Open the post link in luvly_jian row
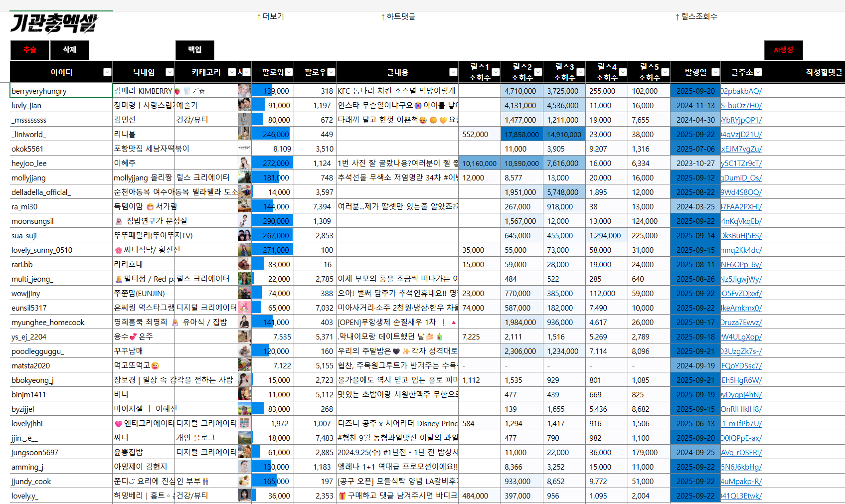Viewport: 845px width, 504px height. (741, 106)
